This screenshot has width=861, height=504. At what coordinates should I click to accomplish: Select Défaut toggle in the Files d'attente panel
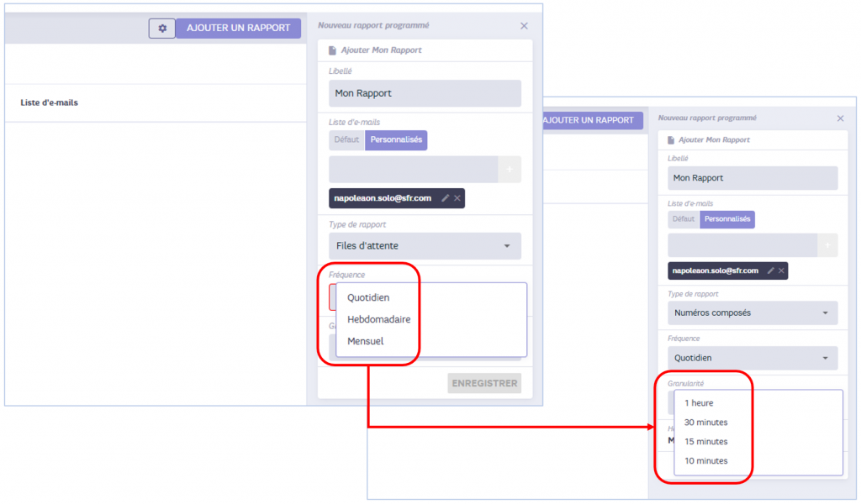(x=346, y=140)
